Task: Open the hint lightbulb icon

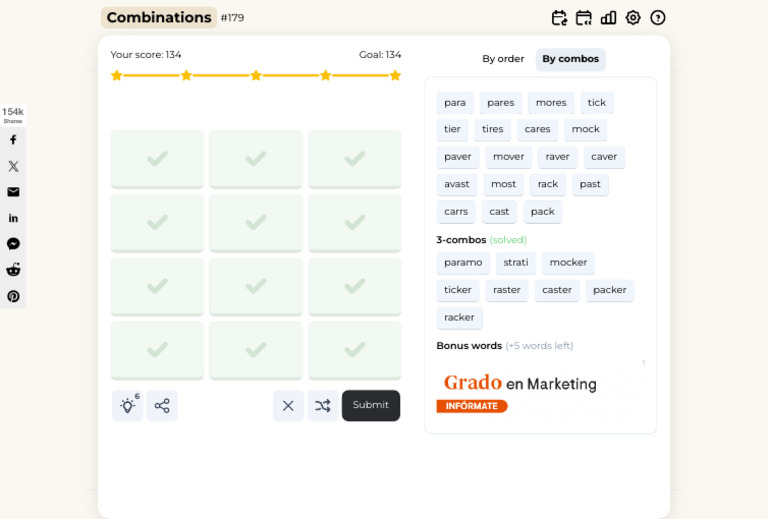Action: tap(127, 405)
